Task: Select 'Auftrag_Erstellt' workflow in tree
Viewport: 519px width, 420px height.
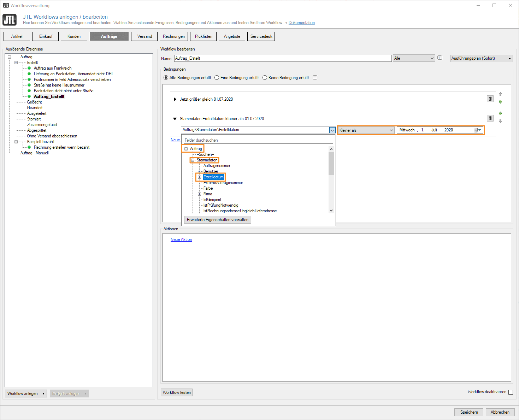Action: click(49, 96)
